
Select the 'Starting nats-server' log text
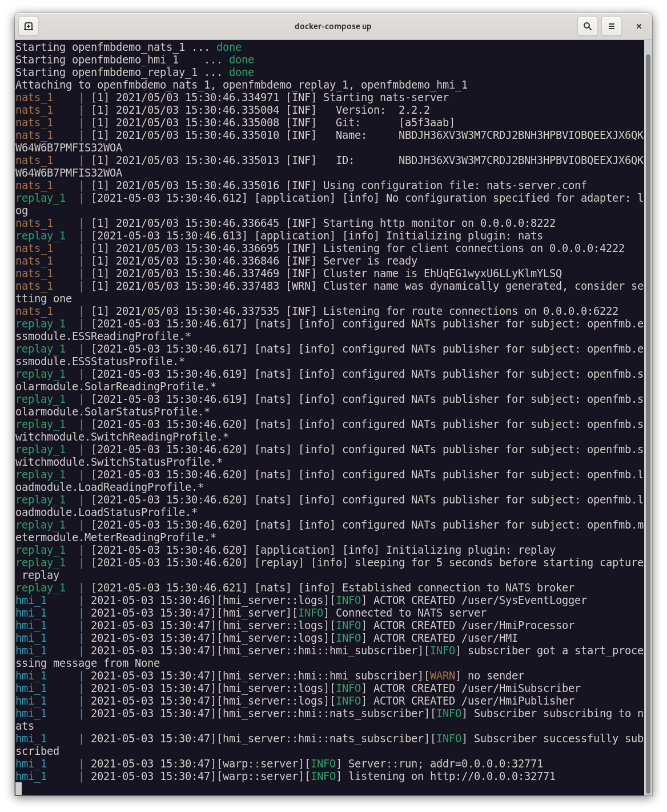pos(386,98)
